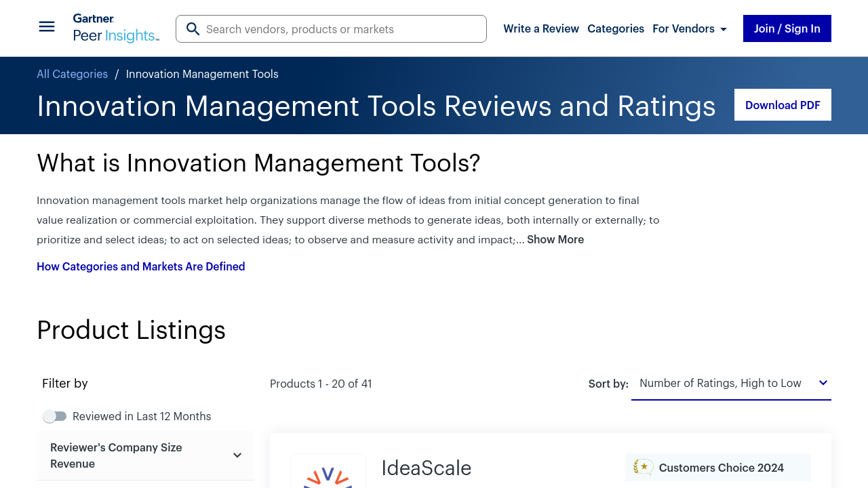The width and height of the screenshot is (868, 488).
Task: Click the Join / Sign In button
Action: (787, 28)
